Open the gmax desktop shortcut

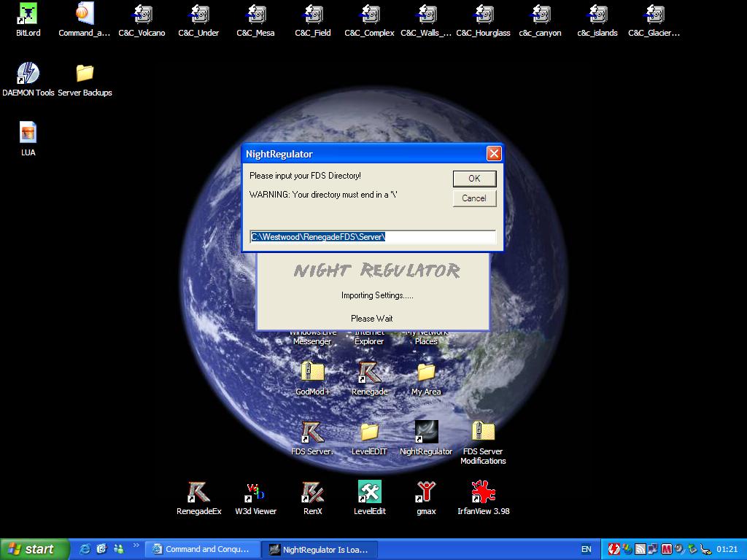(x=426, y=493)
